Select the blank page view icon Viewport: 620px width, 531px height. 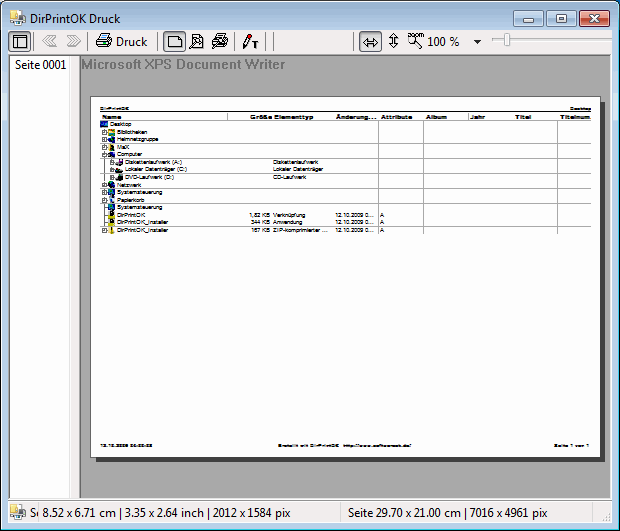point(174,42)
